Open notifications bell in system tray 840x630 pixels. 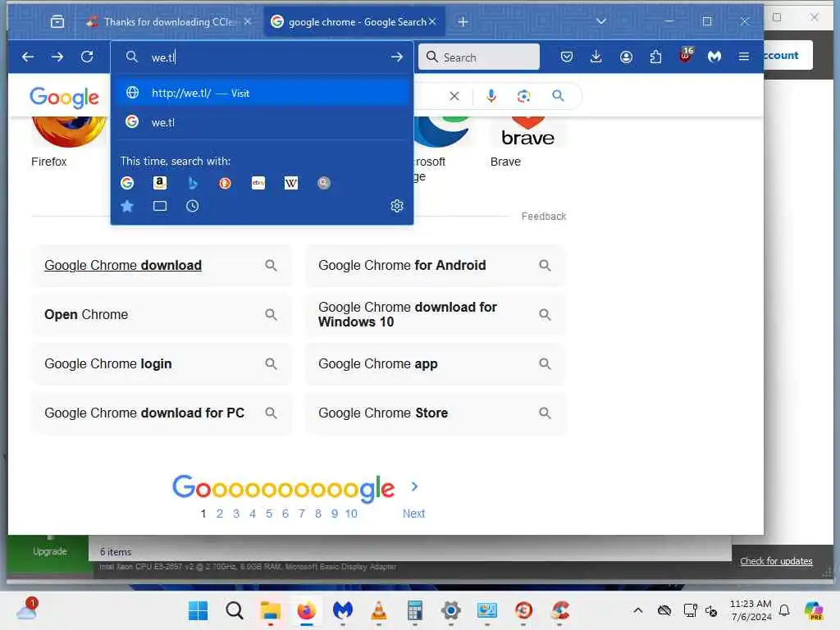pos(784,610)
